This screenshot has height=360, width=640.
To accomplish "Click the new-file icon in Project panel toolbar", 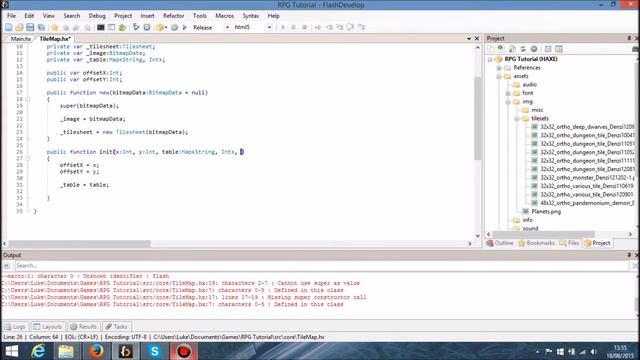I will [x=491, y=49].
